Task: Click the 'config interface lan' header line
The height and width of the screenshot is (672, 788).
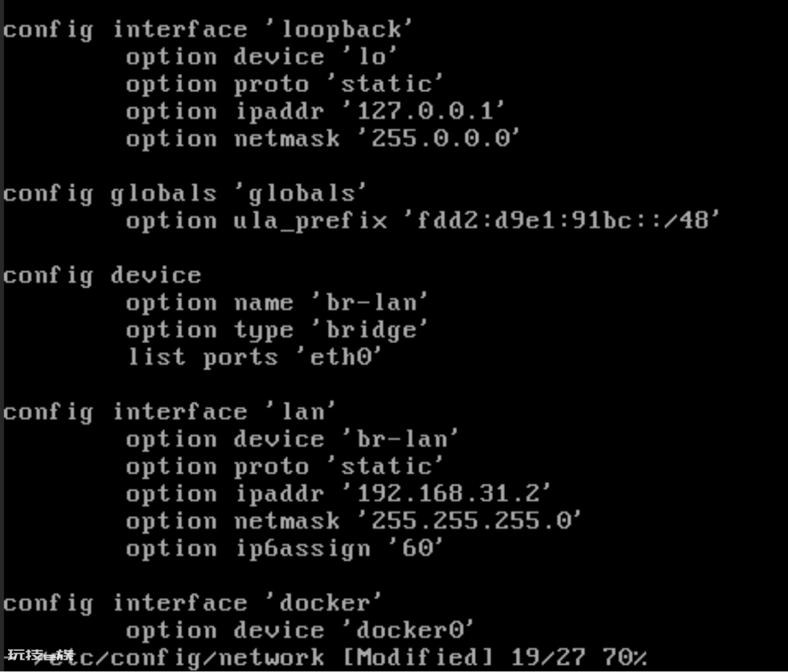Action: [169, 412]
